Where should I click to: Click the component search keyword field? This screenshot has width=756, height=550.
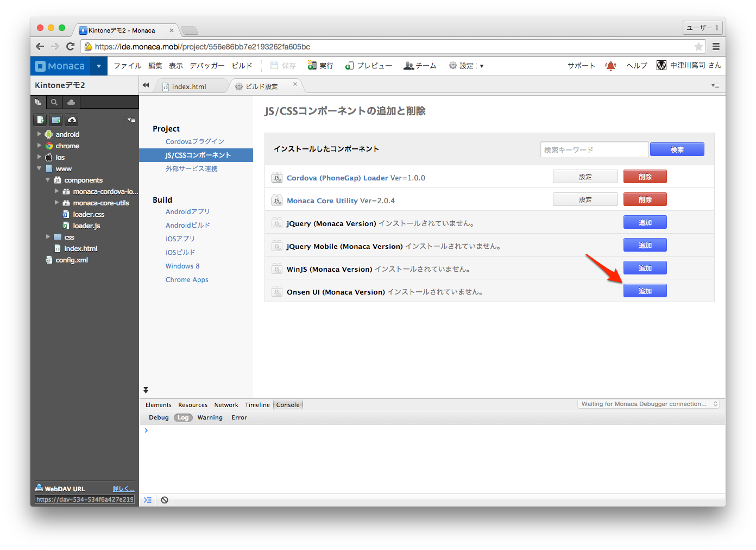594,149
